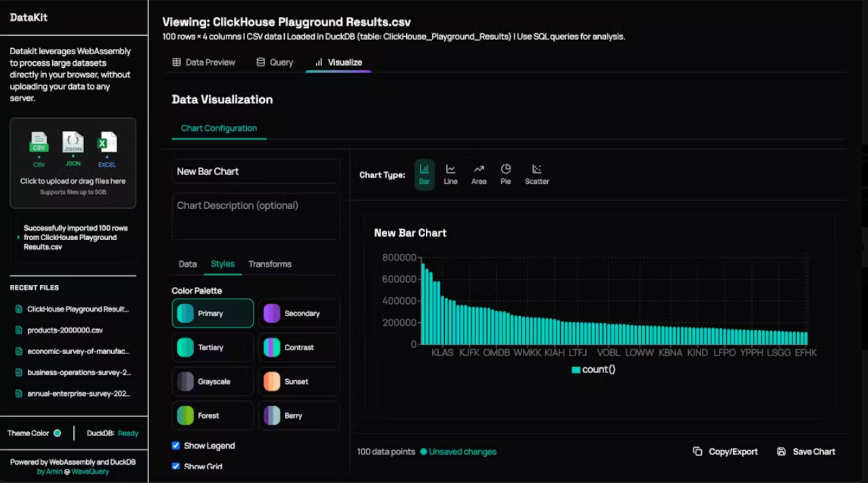
Task: Select the Contrast color palette
Action: pos(298,347)
